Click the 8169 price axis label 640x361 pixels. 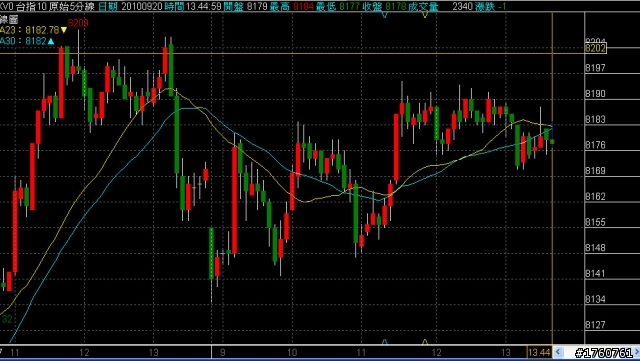click(x=596, y=171)
